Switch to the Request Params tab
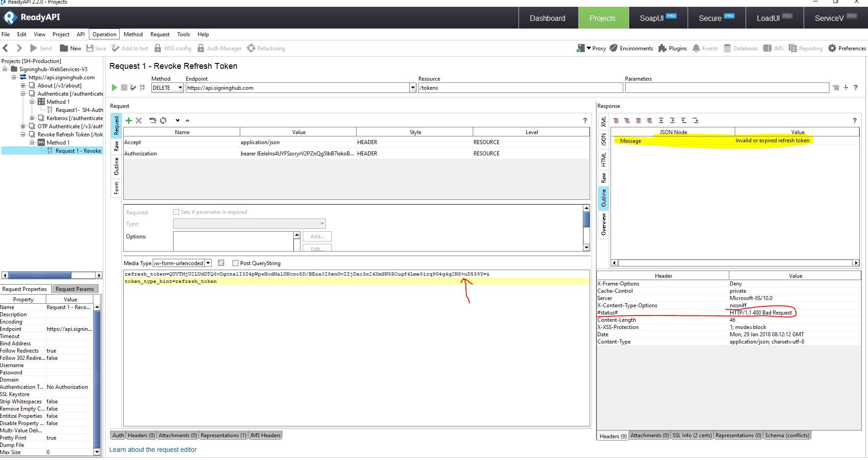Image resolution: width=868 pixels, height=460 pixels. tap(75, 289)
